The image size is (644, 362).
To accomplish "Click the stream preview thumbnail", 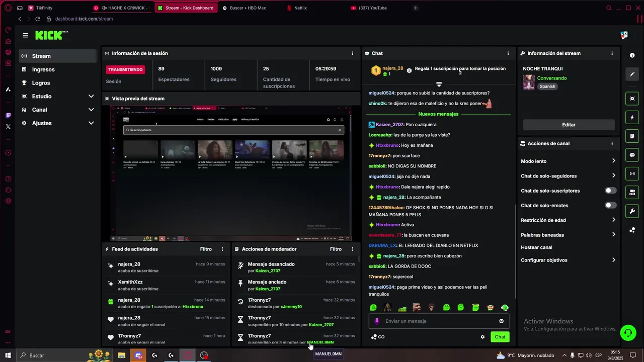I will (x=231, y=173).
